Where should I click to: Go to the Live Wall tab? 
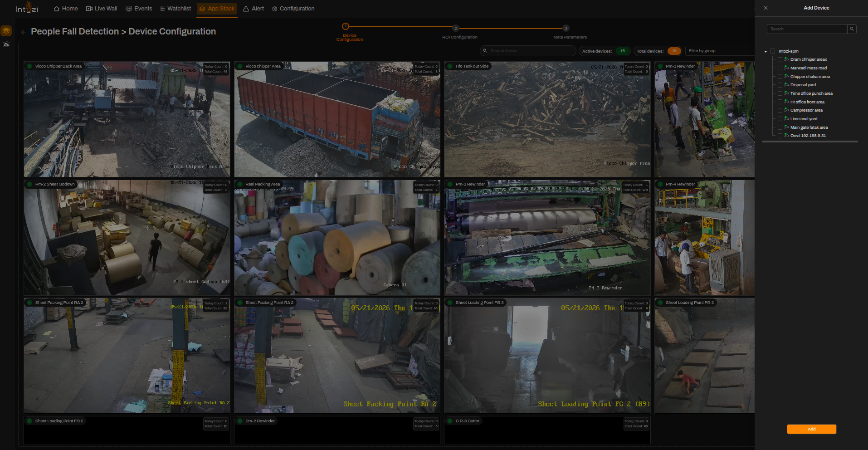[x=102, y=9]
